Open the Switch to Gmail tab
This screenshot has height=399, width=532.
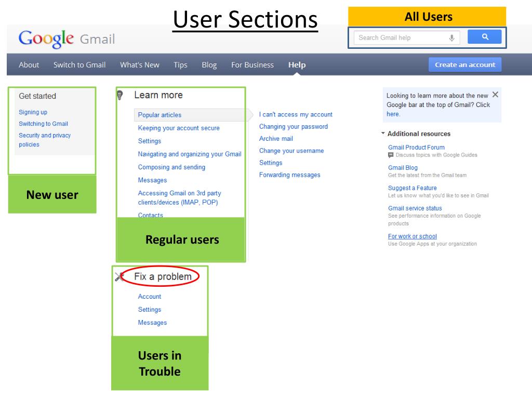79,65
